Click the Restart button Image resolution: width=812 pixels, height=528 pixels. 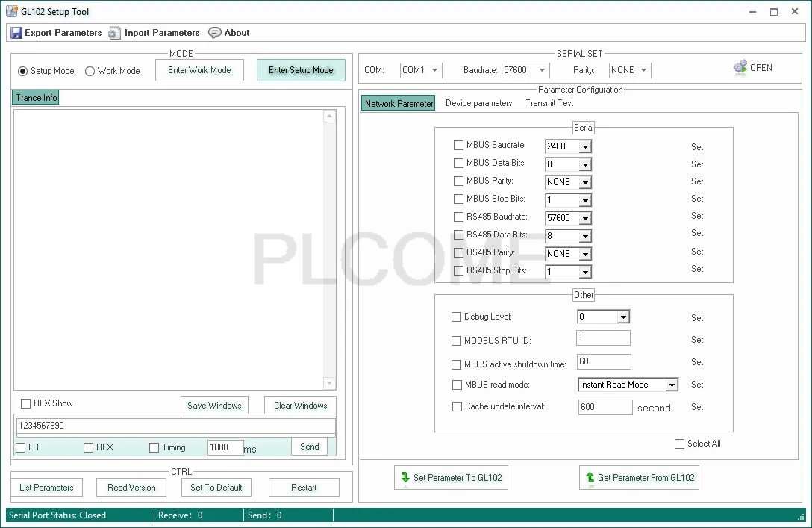tap(304, 487)
